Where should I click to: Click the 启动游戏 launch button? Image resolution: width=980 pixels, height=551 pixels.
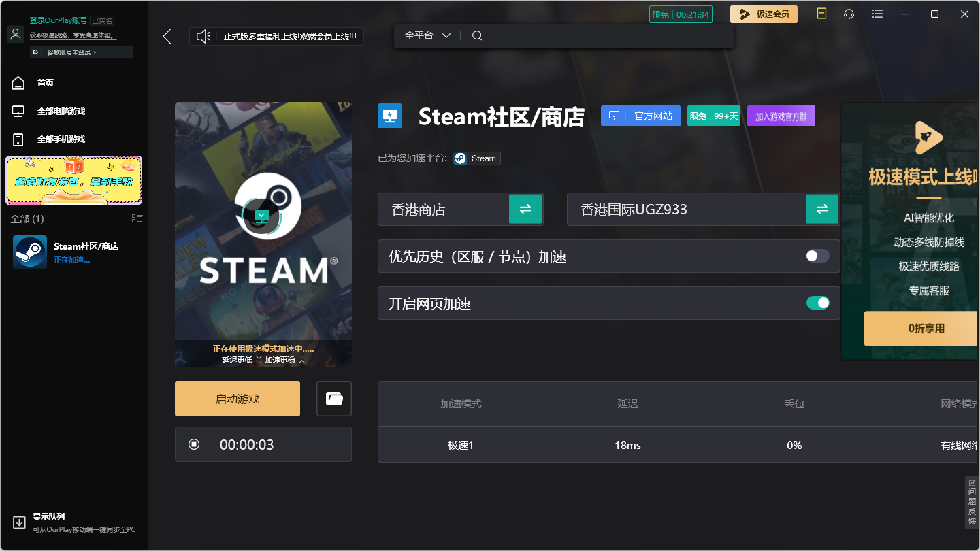coord(237,399)
